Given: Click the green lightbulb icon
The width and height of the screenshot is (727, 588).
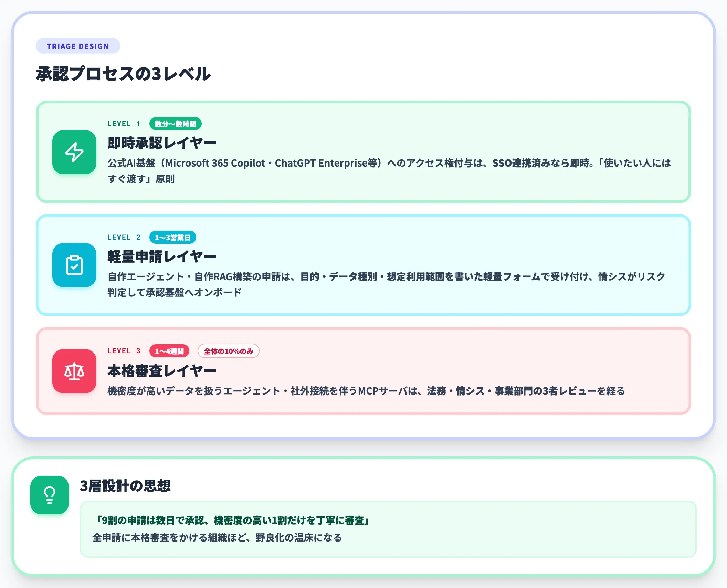Looking at the screenshot, I should pyautogui.click(x=50, y=495).
